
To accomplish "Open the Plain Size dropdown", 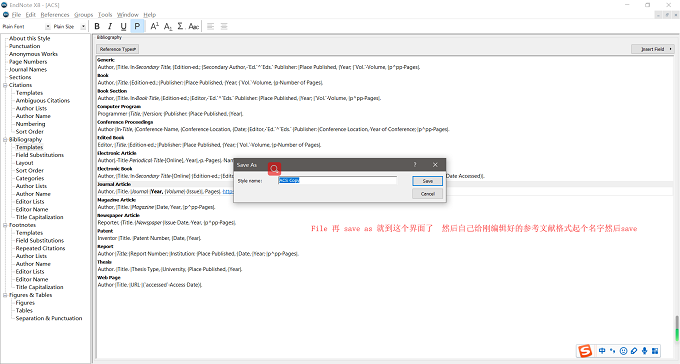I will 83,26.
